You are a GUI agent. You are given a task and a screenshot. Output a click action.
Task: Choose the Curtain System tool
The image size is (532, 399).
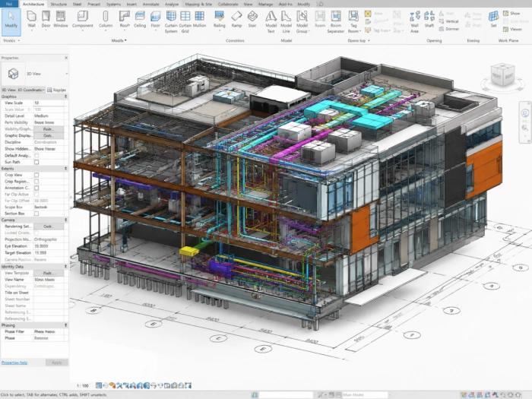(x=171, y=22)
